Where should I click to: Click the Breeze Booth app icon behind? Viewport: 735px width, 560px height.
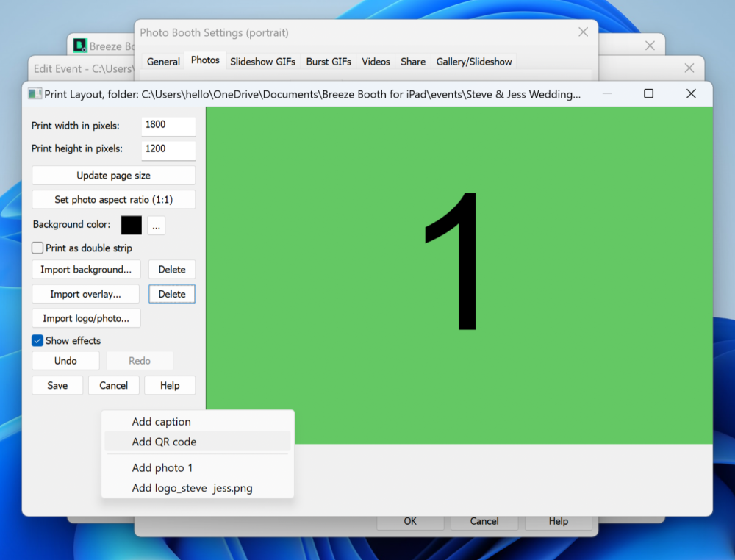click(x=80, y=46)
